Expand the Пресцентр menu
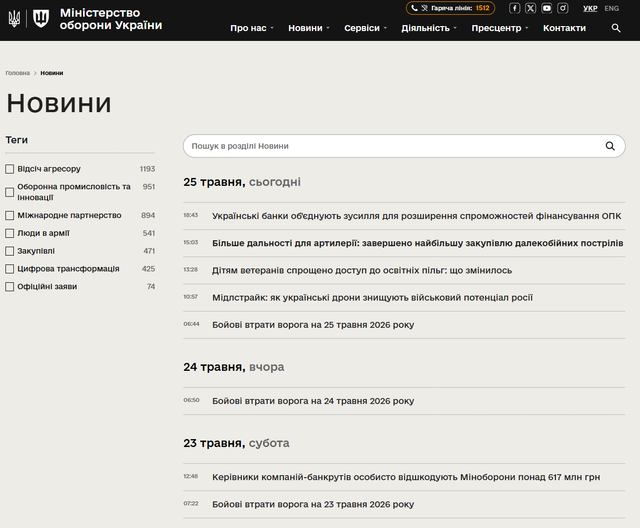The height and width of the screenshot is (528, 640). 500,28
